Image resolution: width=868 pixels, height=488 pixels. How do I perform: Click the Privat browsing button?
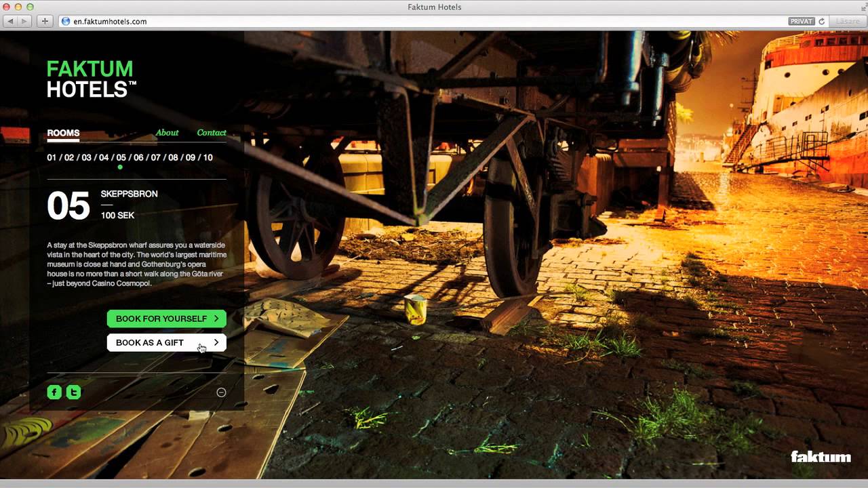pyautogui.click(x=801, y=21)
